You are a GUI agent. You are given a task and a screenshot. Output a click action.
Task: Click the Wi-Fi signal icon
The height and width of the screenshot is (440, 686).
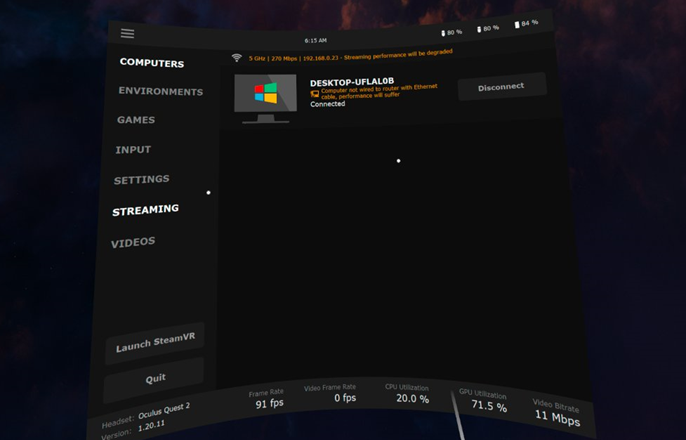click(237, 57)
